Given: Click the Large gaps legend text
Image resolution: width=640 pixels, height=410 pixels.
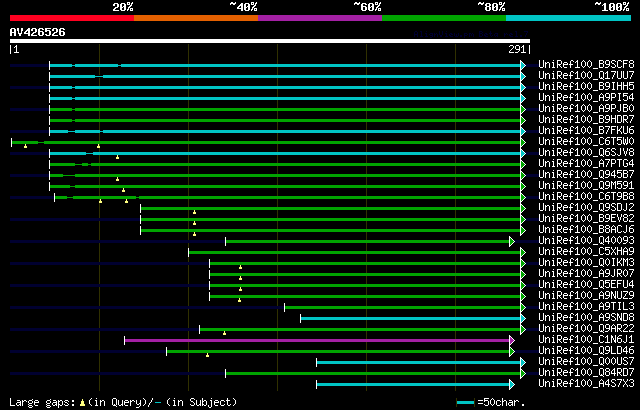Looking at the screenshot, I should pyautogui.click(x=42, y=402).
